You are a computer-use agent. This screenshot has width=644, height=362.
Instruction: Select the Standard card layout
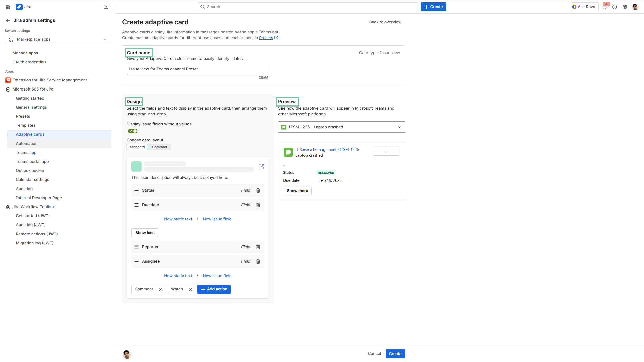point(137,147)
